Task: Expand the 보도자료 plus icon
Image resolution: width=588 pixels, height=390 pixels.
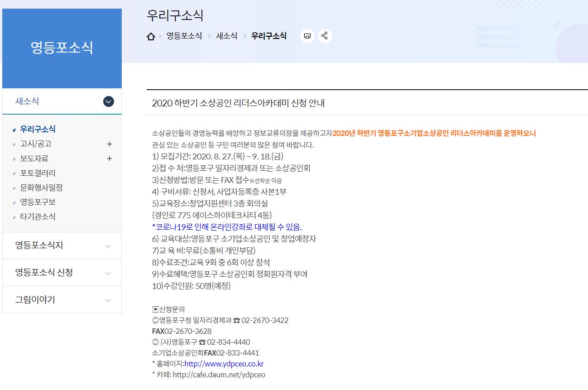Action: click(x=109, y=159)
